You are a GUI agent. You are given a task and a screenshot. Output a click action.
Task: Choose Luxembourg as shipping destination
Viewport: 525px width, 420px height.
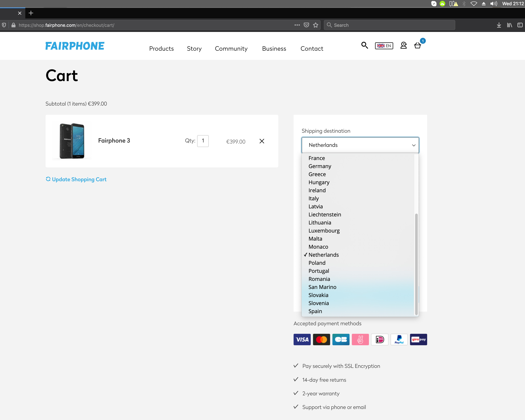pos(357,231)
